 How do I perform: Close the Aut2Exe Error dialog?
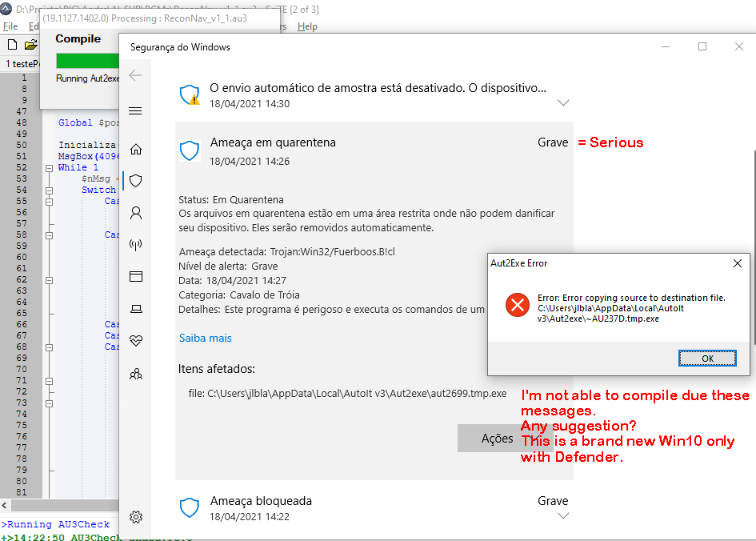[x=737, y=263]
